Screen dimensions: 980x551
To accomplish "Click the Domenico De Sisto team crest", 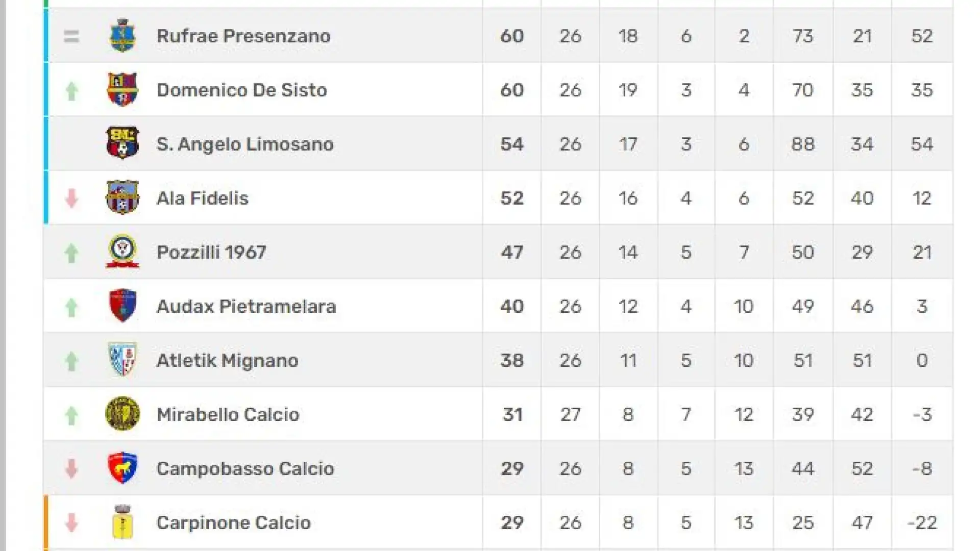I will tap(122, 90).
